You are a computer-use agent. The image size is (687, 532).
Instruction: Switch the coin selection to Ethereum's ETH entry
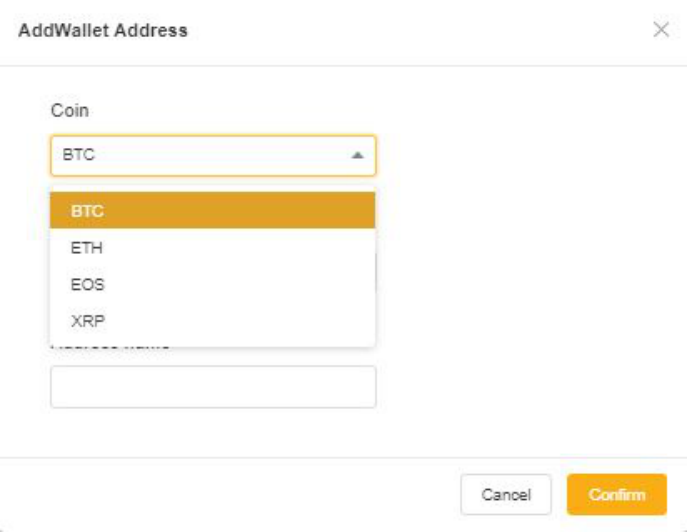(212, 248)
